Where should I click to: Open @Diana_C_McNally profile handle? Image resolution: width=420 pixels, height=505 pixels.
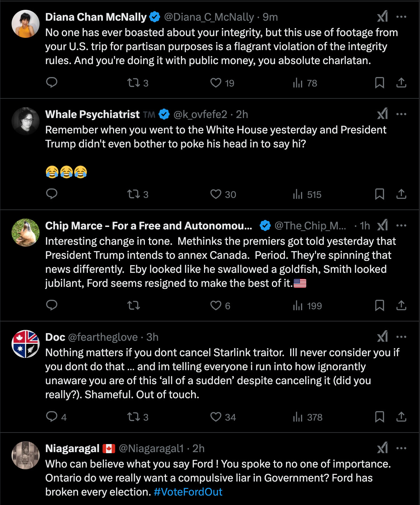coord(209,17)
